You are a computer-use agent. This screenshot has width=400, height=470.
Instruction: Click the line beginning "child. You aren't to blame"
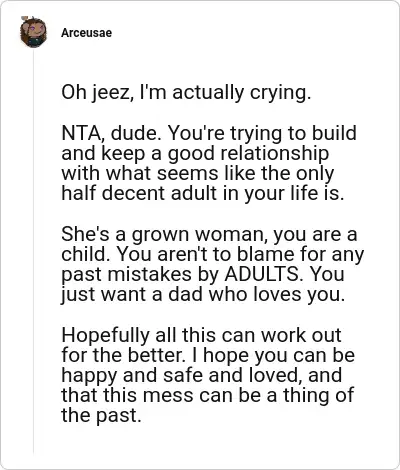(x=213, y=254)
